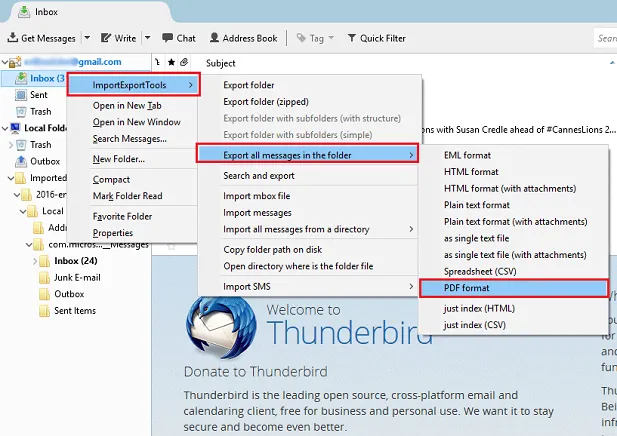Select Search Messages... menu entry

click(129, 139)
